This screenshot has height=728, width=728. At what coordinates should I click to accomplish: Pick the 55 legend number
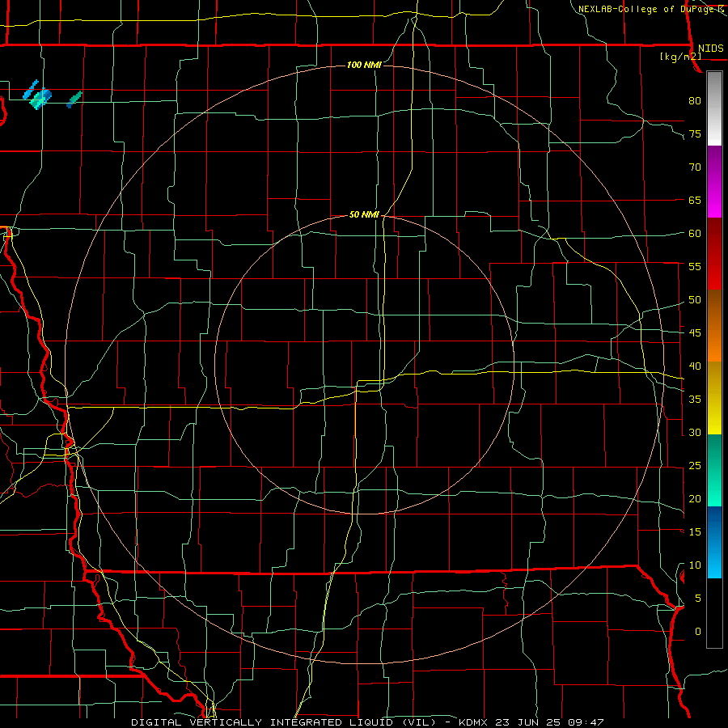[695, 266]
